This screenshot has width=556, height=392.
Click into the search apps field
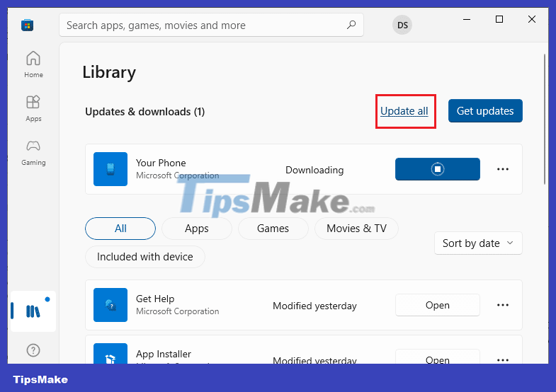pyautogui.click(x=211, y=25)
